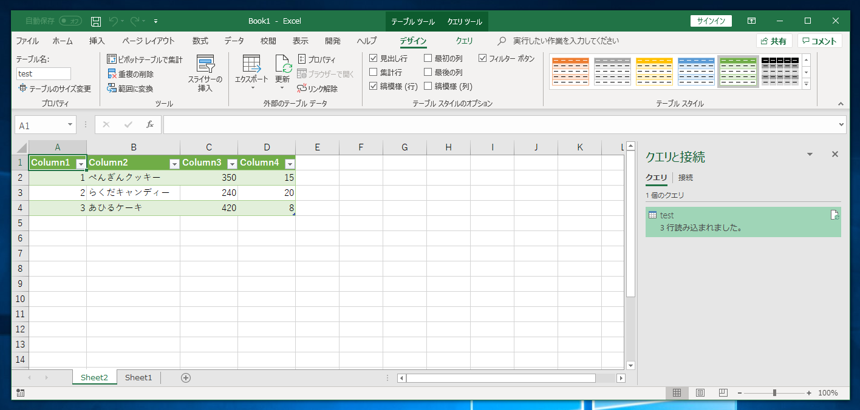Select the orange table style
The height and width of the screenshot is (410, 860).
(570, 71)
